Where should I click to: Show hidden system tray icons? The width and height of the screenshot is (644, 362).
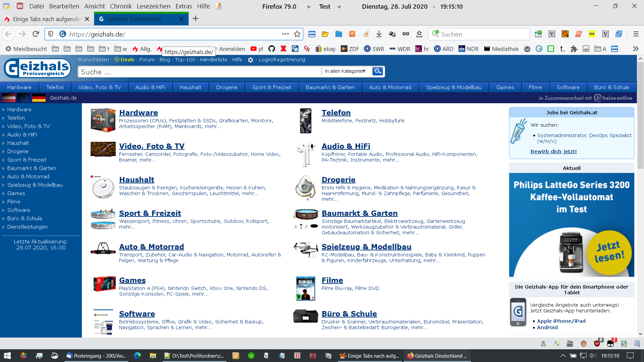(563, 356)
